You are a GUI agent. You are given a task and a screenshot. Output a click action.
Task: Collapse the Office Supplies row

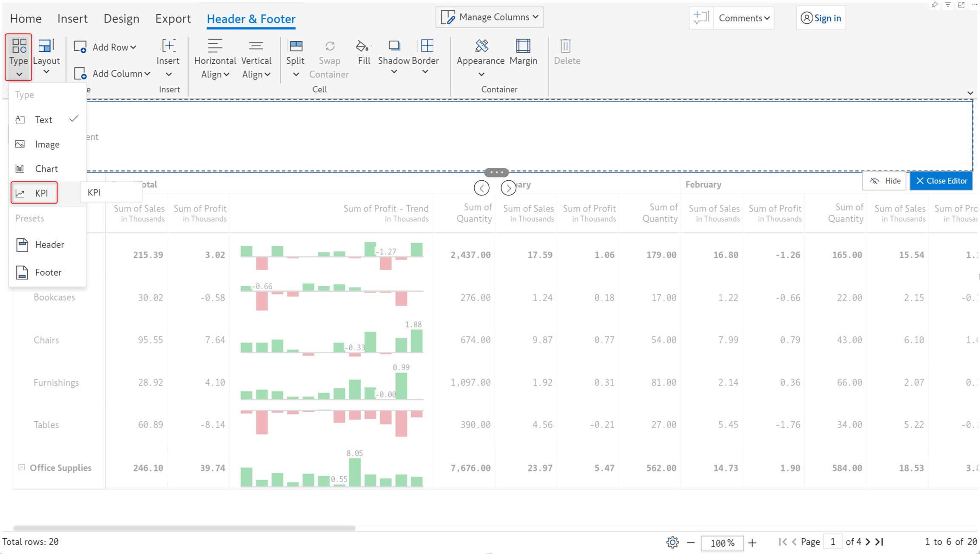(x=22, y=467)
